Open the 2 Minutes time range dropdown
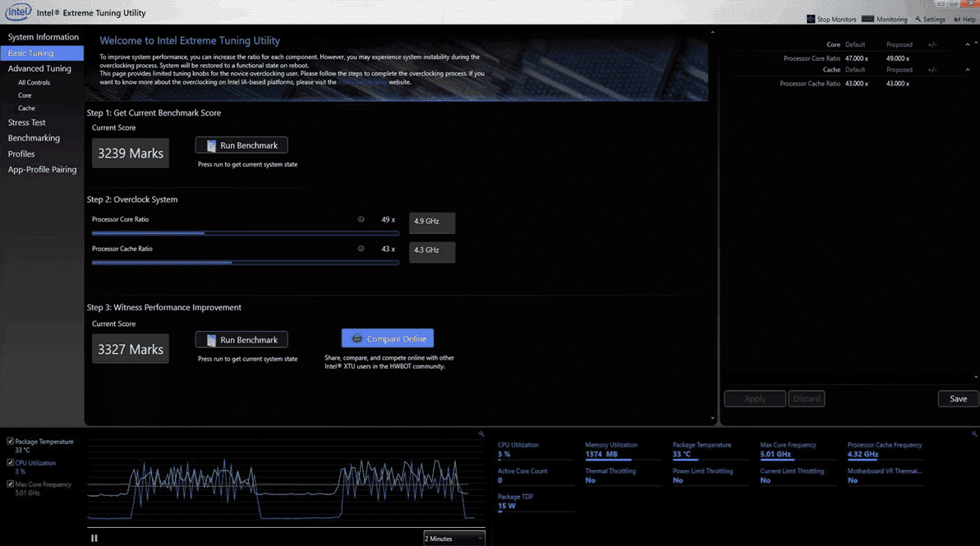The image size is (980, 546). pos(453,539)
